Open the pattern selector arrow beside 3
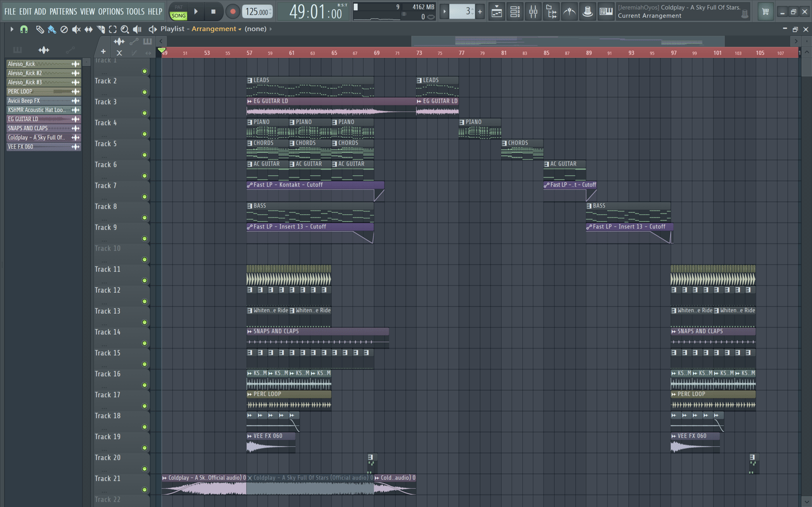This screenshot has height=507, width=812. click(444, 11)
